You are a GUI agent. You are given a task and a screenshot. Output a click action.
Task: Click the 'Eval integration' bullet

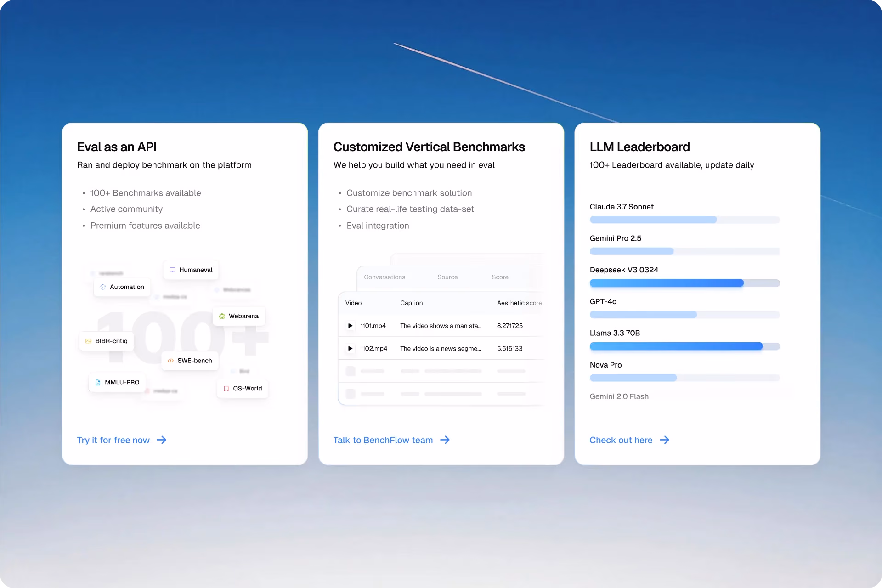378,226
